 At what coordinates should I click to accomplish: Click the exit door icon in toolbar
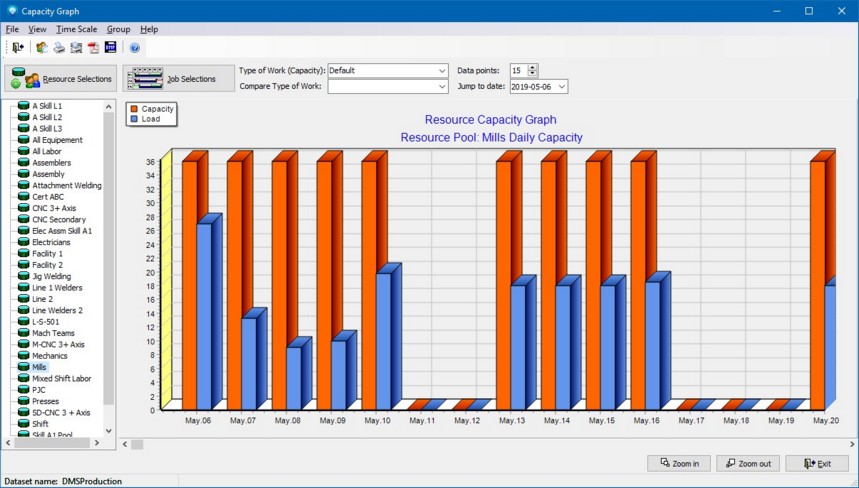(18, 47)
